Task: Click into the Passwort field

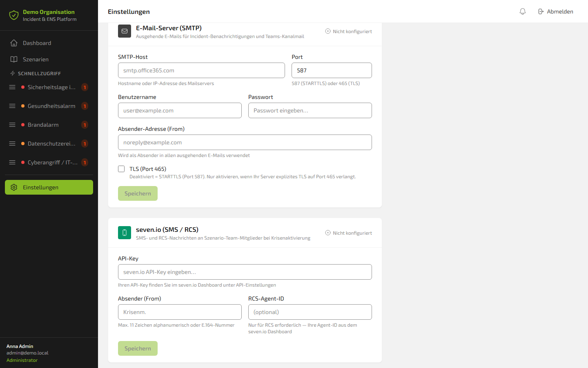Action: (310, 110)
